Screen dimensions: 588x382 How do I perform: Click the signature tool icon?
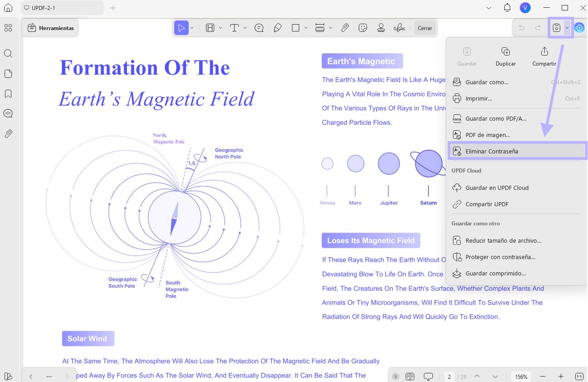click(x=399, y=28)
